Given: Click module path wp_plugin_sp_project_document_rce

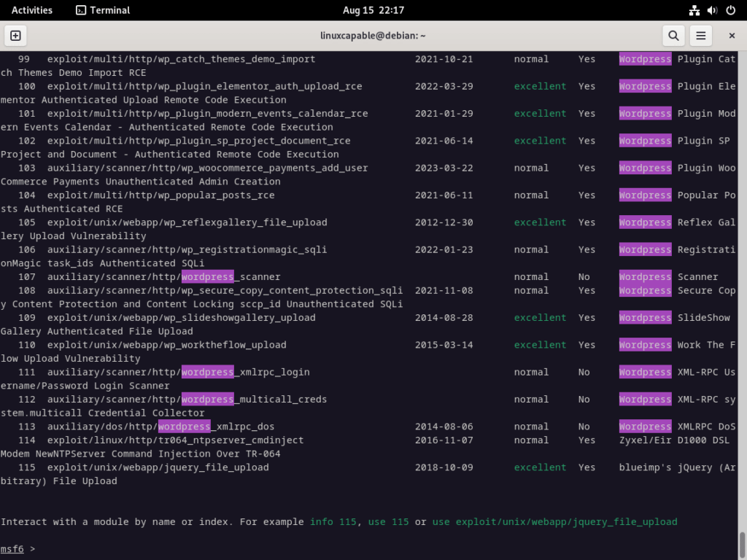Looking at the screenshot, I should [x=198, y=141].
